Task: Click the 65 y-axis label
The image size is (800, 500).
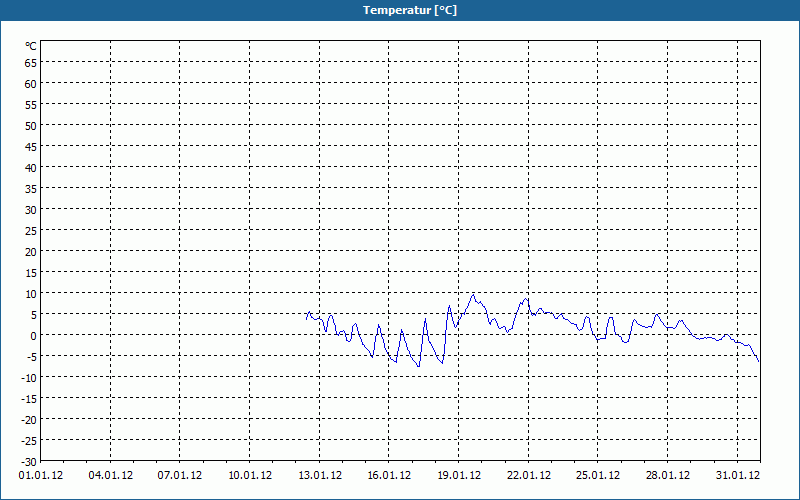Action: pyautogui.click(x=31, y=63)
